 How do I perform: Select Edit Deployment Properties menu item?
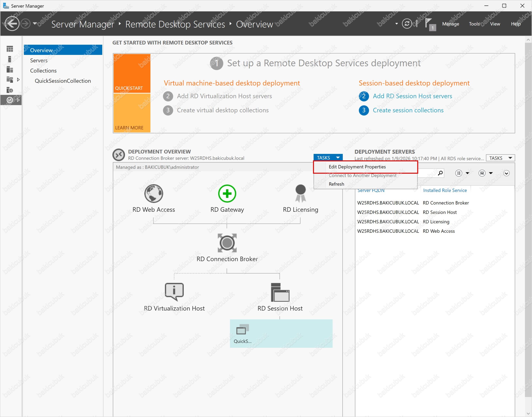(x=357, y=167)
